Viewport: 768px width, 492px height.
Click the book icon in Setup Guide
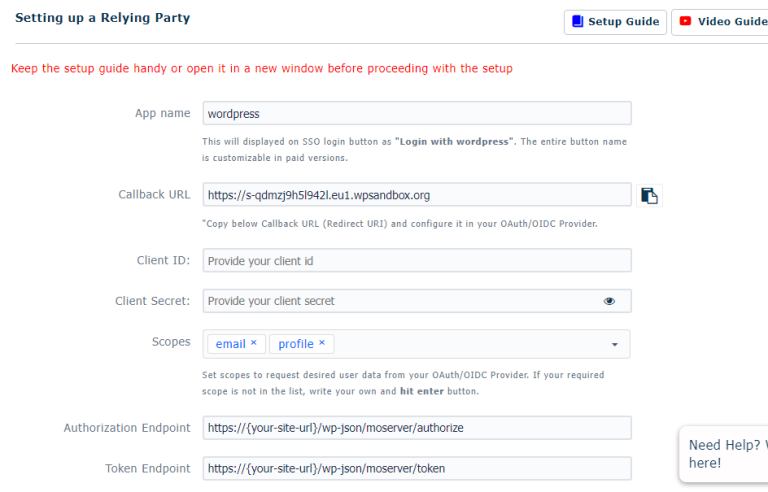(x=577, y=21)
